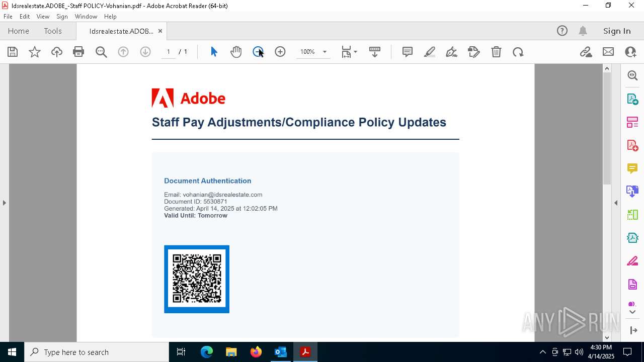Share a link to the file
This screenshot has width=644, height=362.
point(586,52)
